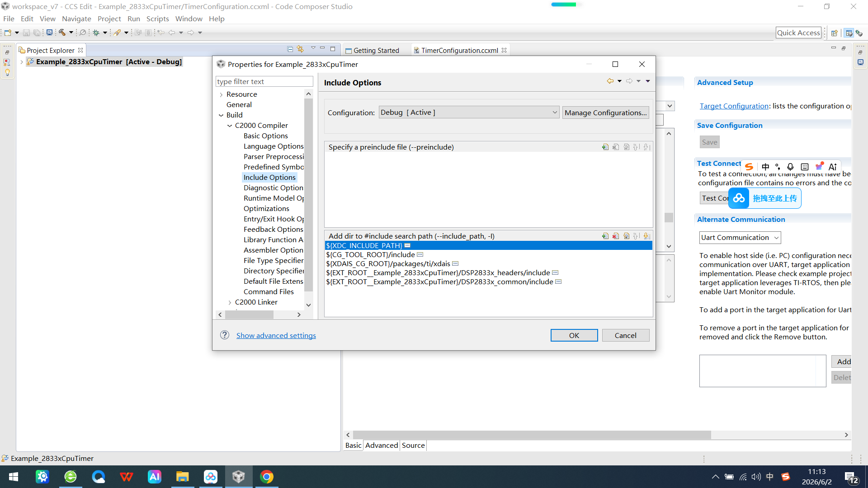Expand the Resource tree node
This screenshot has height=488, width=868.
click(x=221, y=94)
